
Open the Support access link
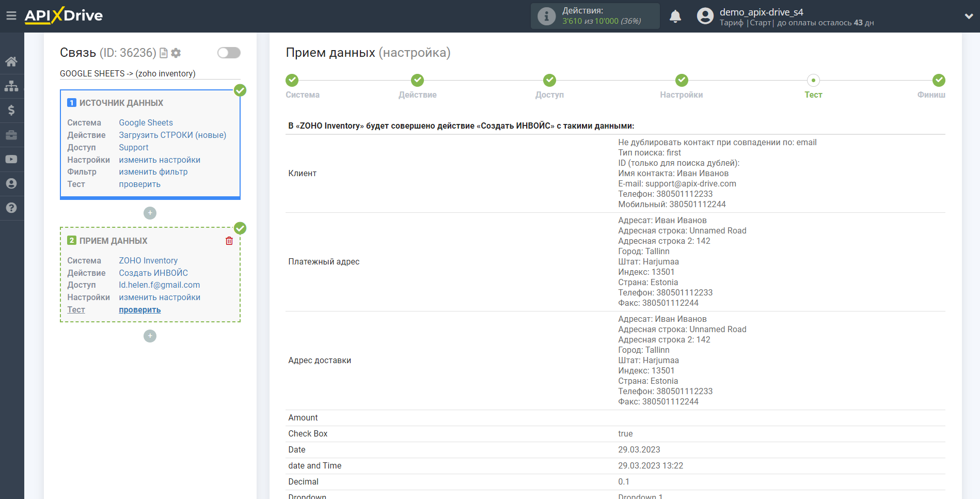pos(133,147)
